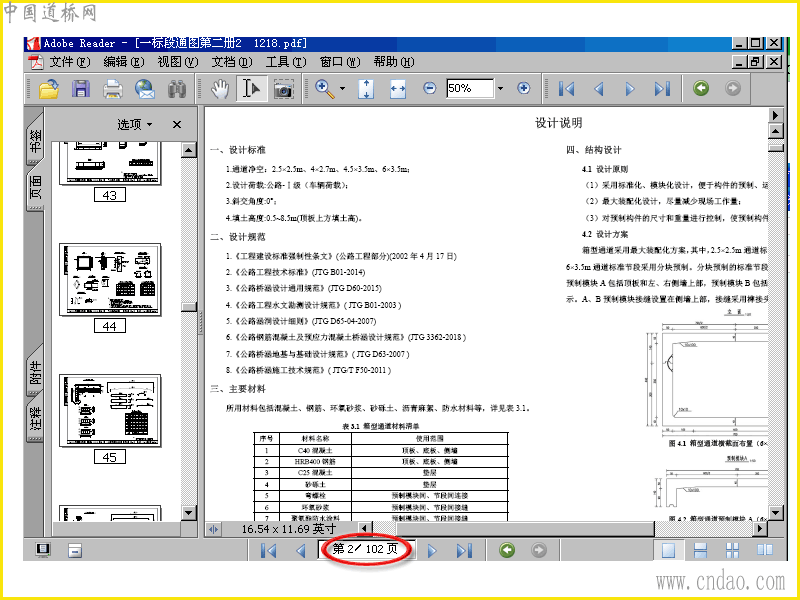The image size is (800, 600).
Task: Click hide toolbars icon in status bar
Action: (x=75, y=550)
